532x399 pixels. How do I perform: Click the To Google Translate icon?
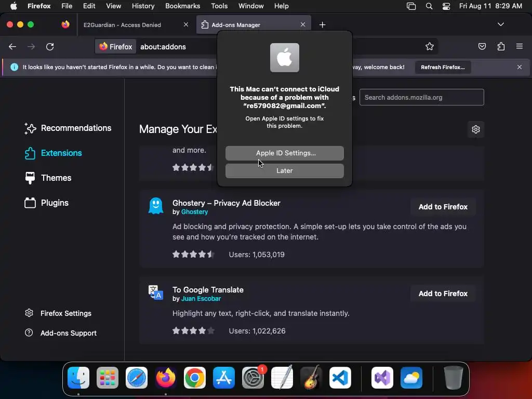click(156, 292)
